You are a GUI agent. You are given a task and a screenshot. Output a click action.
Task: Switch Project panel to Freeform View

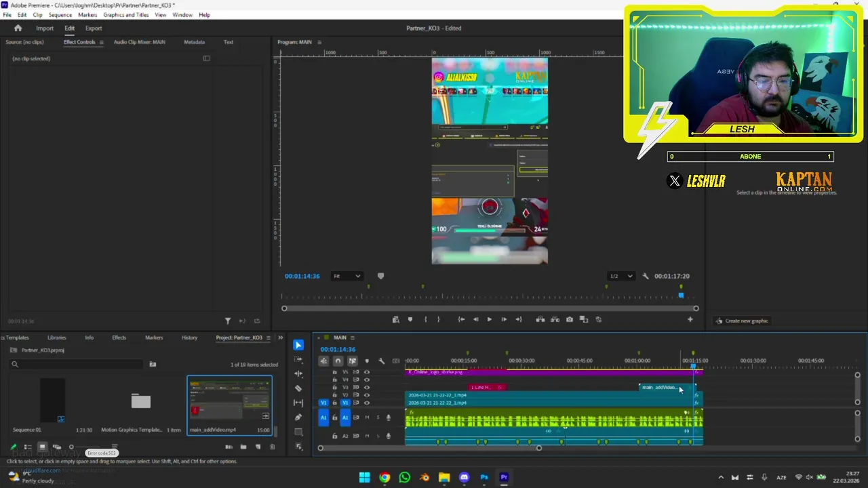[x=57, y=447]
